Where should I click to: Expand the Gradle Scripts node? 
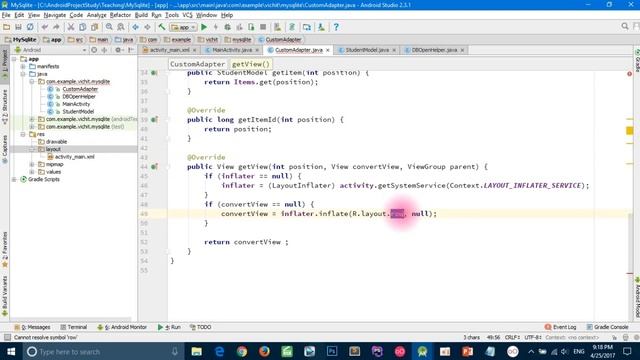click(x=15, y=179)
